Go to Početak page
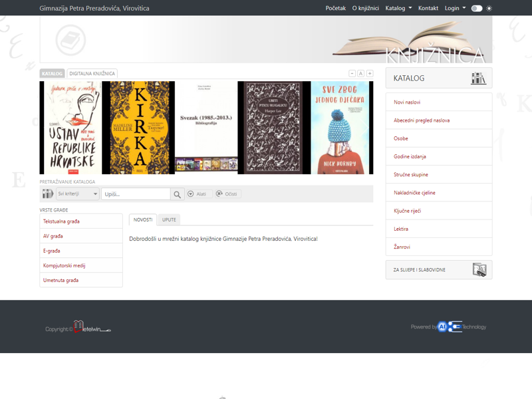The image size is (532, 399). point(336,8)
